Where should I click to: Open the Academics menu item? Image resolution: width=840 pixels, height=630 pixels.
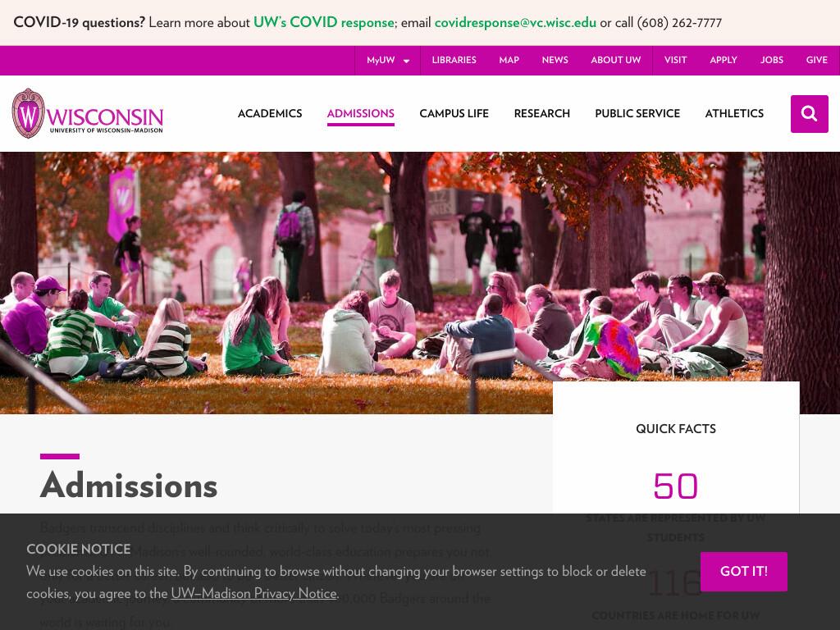[270, 113]
